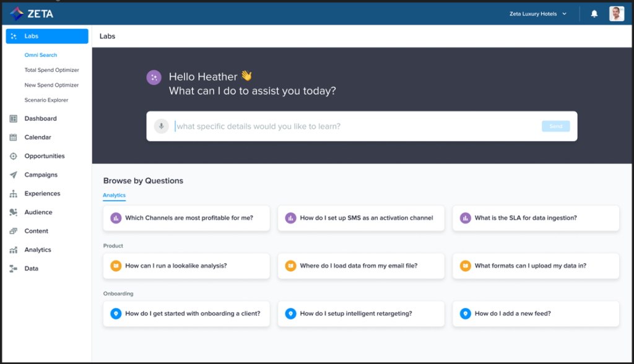Image resolution: width=634 pixels, height=364 pixels.
Task: Go to the Audience section
Action: coord(38,212)
